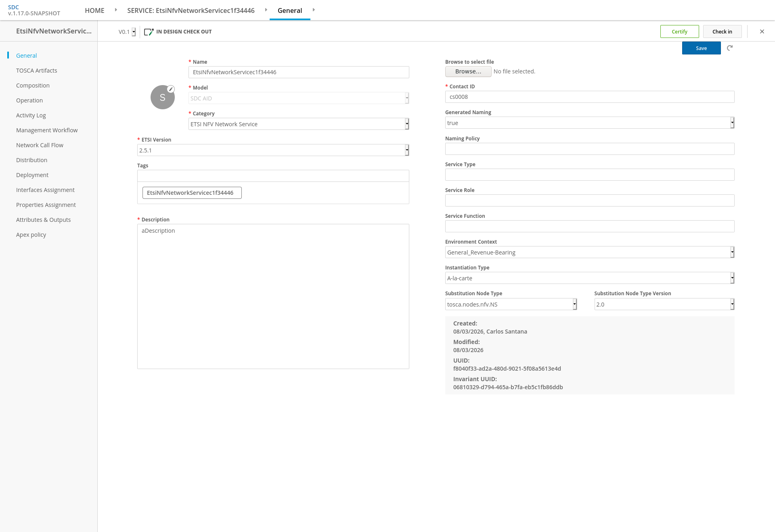Open the Instantiation Type dropdown

(x=590, y=278)
